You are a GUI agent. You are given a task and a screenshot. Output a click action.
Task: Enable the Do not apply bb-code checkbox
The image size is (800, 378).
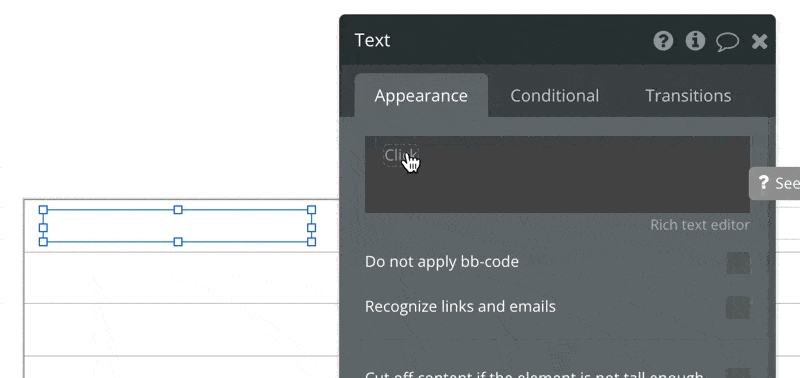click(738, 263)
